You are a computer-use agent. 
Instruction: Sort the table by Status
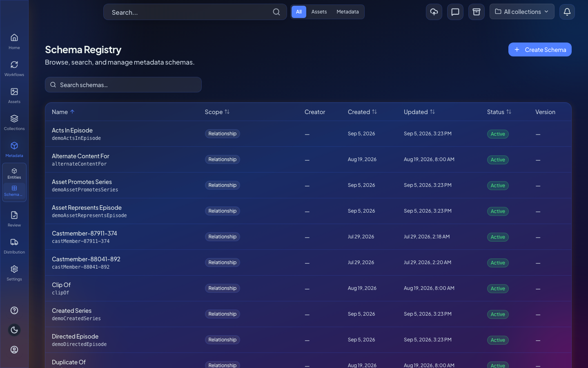(499, 112)
